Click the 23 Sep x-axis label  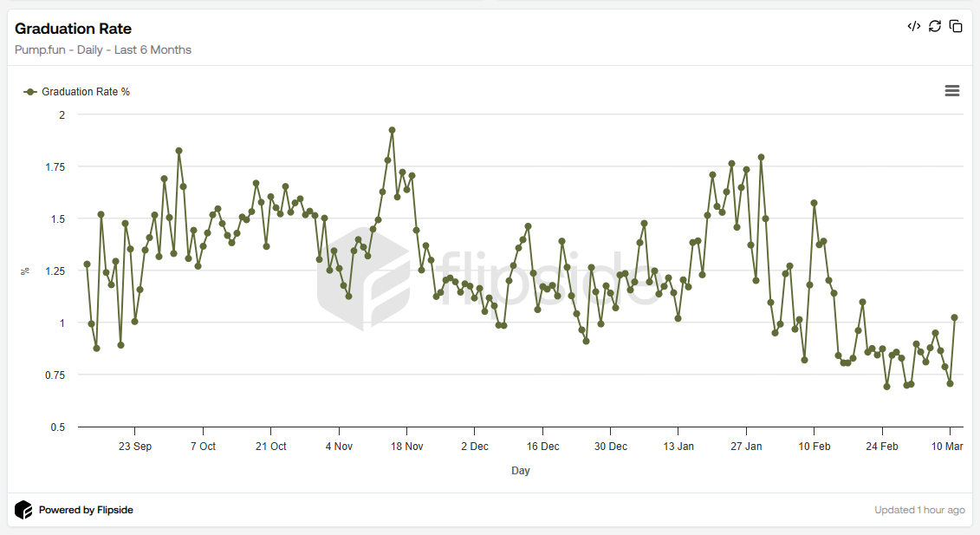click(135, 447)
